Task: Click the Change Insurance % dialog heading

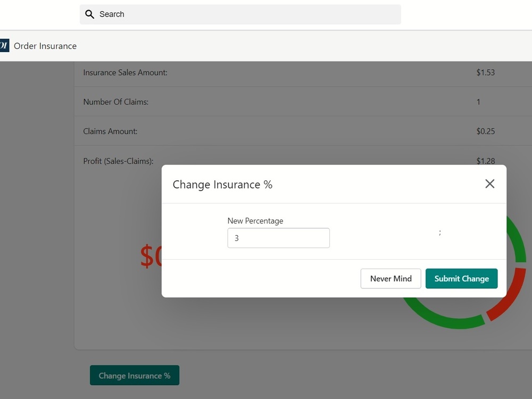Action: (x=222, y=185)
